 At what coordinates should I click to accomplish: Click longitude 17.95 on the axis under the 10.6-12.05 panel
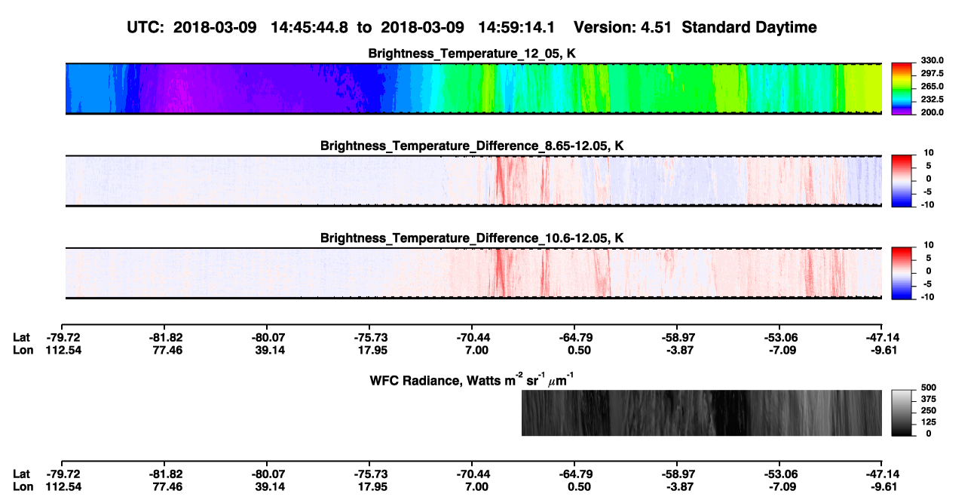coord(371,350)
